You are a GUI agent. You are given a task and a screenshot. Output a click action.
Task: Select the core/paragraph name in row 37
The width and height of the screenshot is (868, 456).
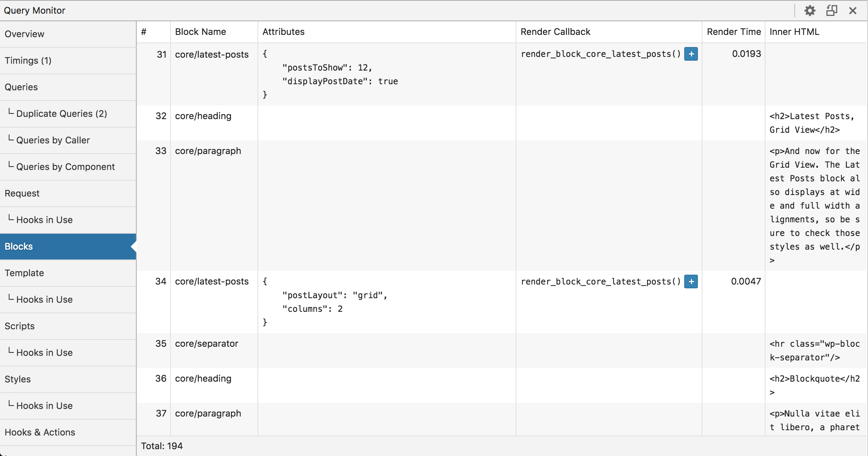coord(208,414)
